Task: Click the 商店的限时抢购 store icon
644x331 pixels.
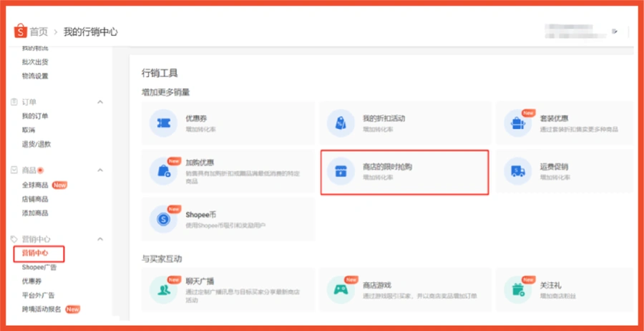Action: tap(341, 171)
